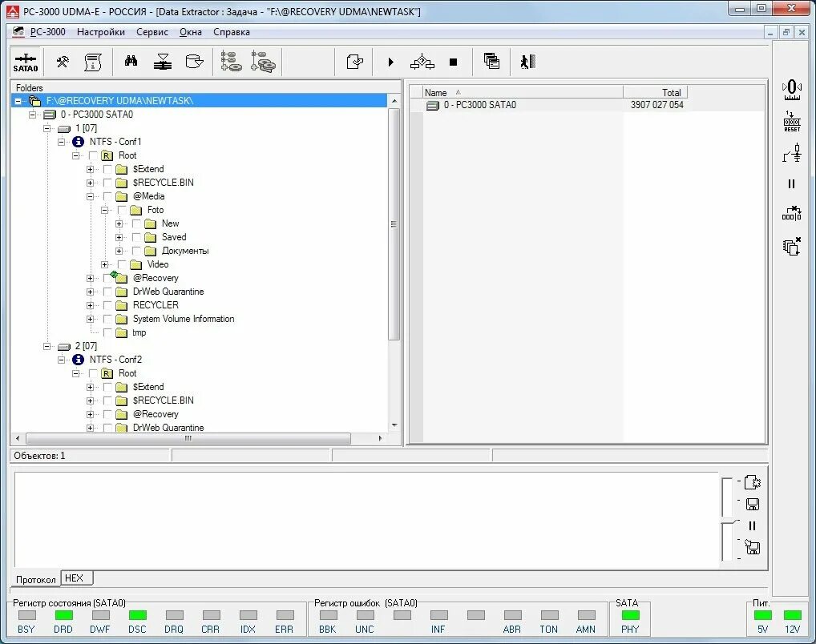Collapse the NTFS - Conf1 node
This screenshot has height=644, width=816.
point(62,142)
